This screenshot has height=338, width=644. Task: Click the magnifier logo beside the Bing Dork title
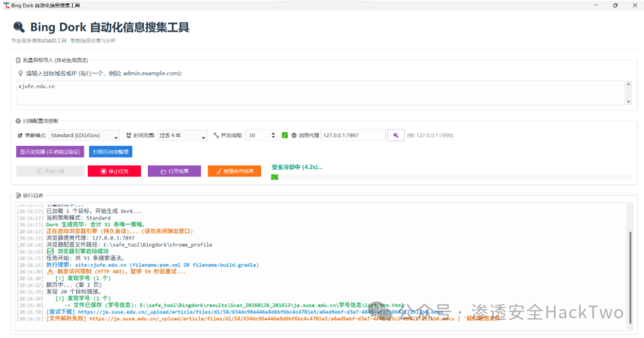(18, 27)
